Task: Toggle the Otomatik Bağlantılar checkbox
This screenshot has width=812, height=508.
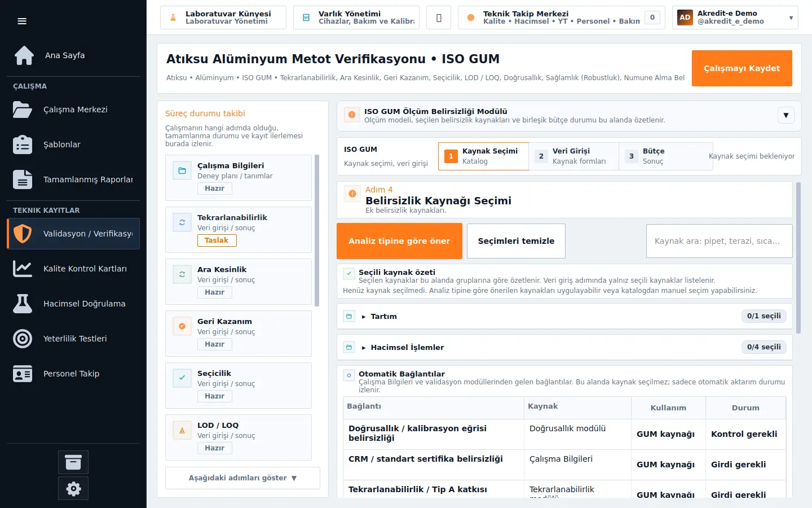Action: click(349, 375)
